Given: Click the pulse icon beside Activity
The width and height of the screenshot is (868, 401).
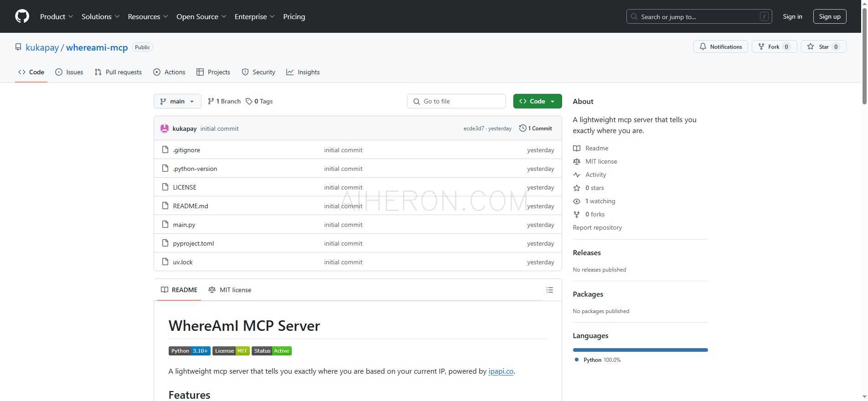Looking at the screenshot, I should (x=577, y=175).
